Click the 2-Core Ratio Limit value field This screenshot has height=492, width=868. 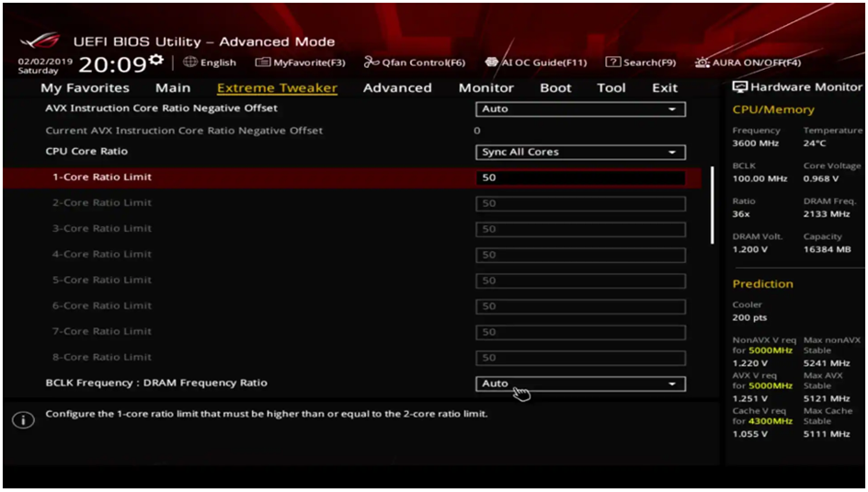coord(580,203)
